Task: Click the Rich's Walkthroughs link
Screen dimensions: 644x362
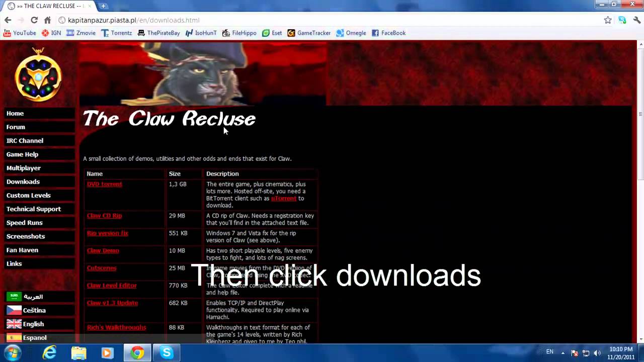Action: 116,327
